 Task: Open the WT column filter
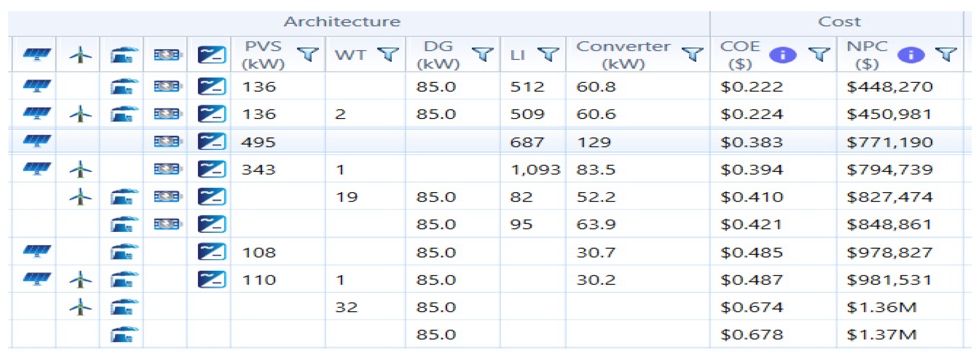tap(388, 55)
